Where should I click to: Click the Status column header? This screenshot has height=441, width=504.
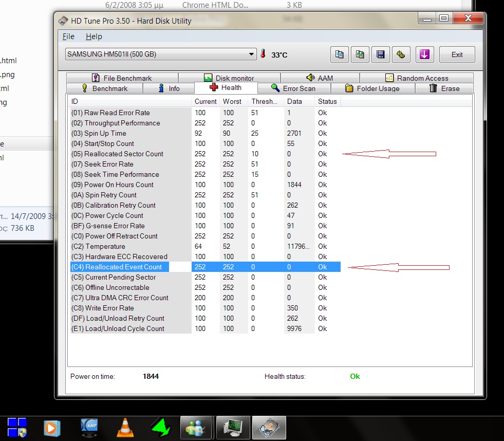(328, 101)
